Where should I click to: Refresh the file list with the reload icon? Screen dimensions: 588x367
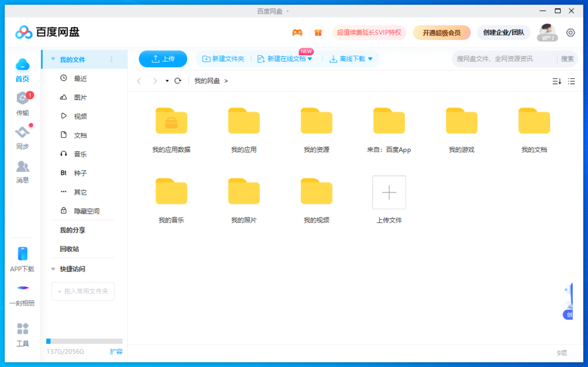pyautogui.click(x=178, y=81)
